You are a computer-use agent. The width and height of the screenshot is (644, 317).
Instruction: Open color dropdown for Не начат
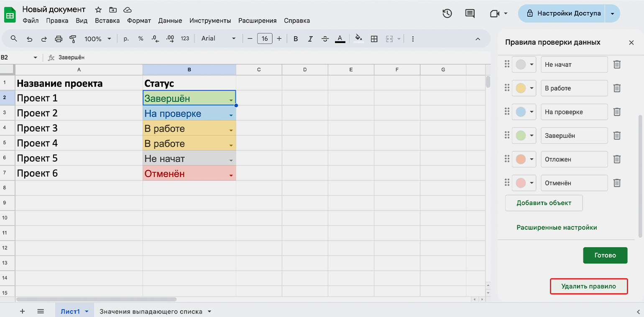[x=524, y=65]
